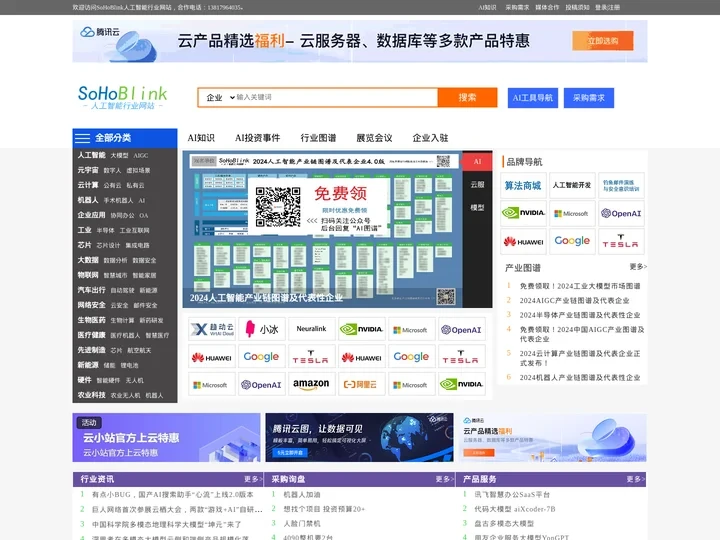
Task: Open the 机器人加油 inquiry item
Action: 302,495
